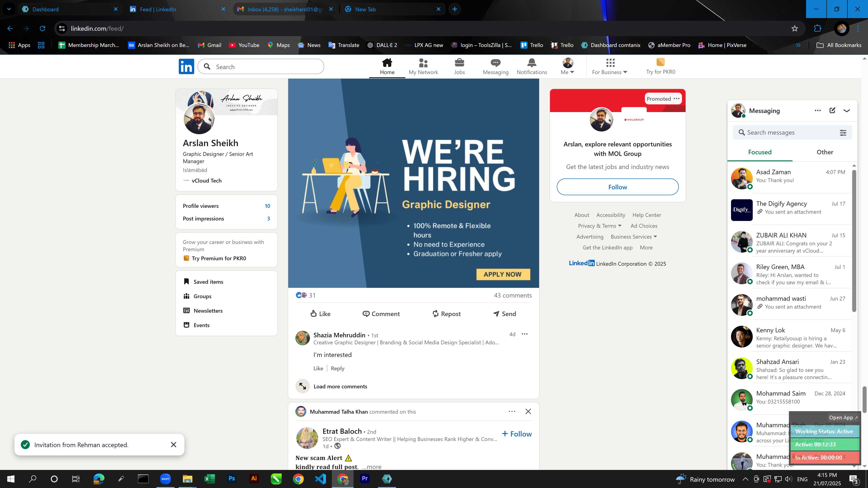Open the Windows Start menu
This screenshot has width=868, height=488.
pos(11,479)
